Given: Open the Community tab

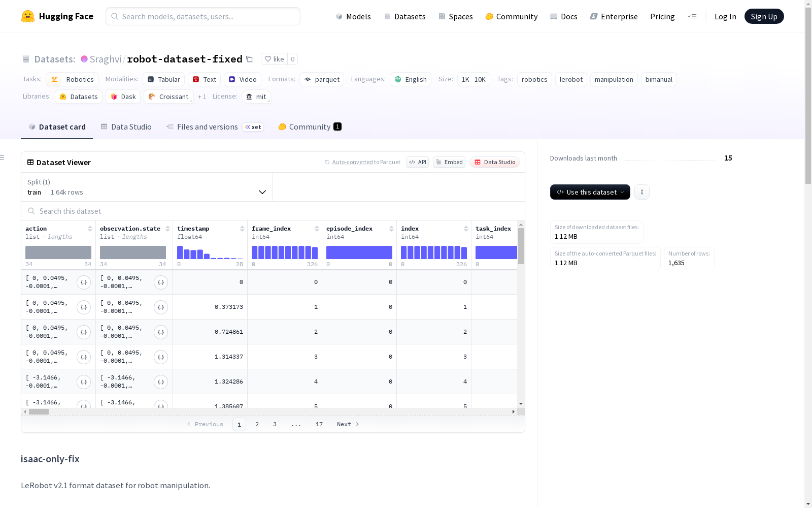Looking at the screenshot, I should pos(310,127).
